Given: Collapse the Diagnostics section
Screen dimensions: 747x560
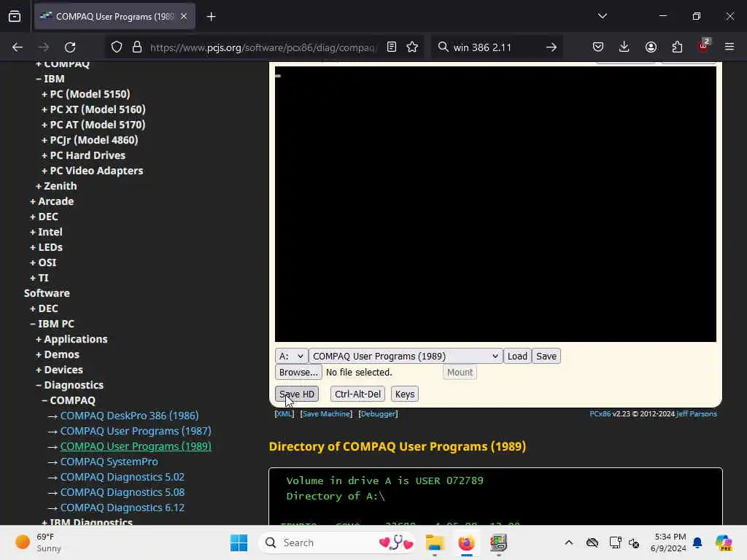Looking at the screenshot, I should 69,385.
